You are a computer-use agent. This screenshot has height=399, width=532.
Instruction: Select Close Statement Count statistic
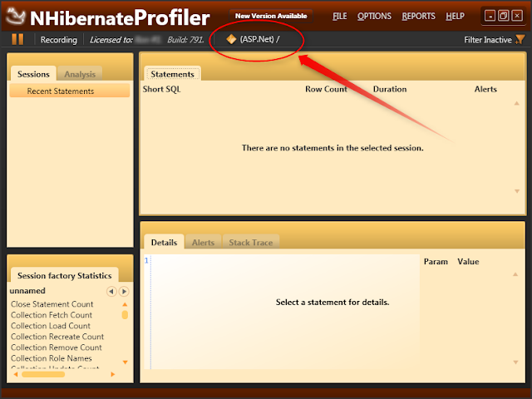52,304
